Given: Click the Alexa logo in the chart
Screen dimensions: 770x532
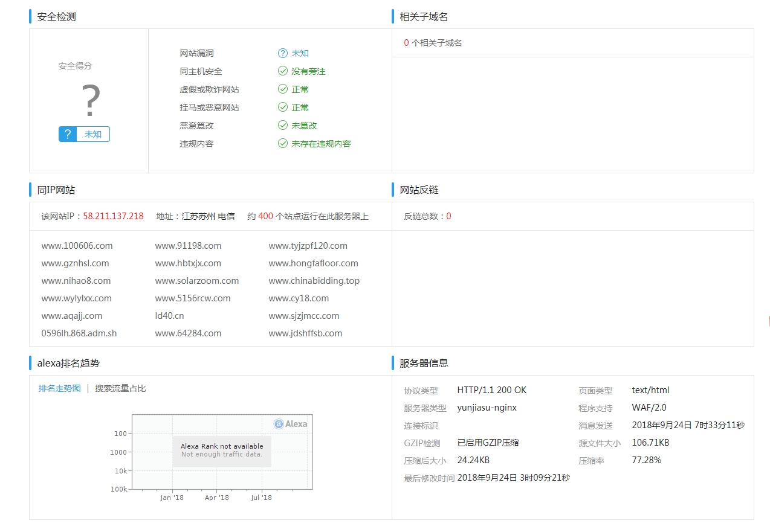Looking at the screenshot, I should [290, 424].
